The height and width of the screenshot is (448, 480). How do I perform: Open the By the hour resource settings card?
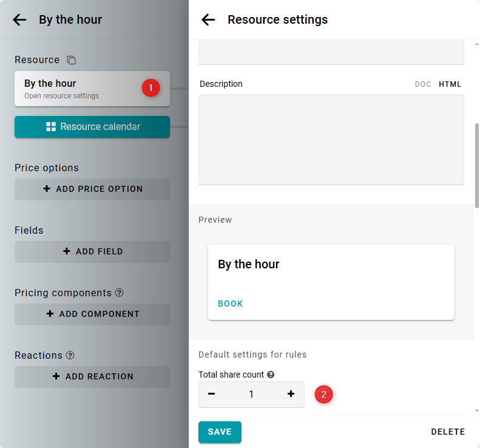pyautogui.click(x=92, y=89)
